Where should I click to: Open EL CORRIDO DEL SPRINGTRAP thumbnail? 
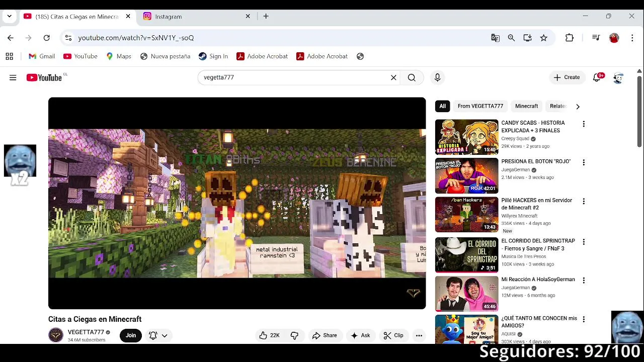(467, 255)
